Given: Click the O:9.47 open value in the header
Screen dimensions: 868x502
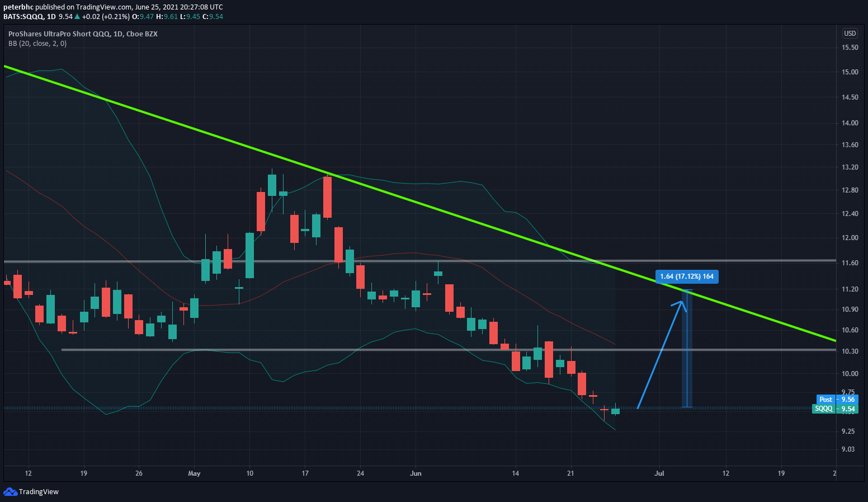Looking at the screenshot, I should tap(143, 17).
